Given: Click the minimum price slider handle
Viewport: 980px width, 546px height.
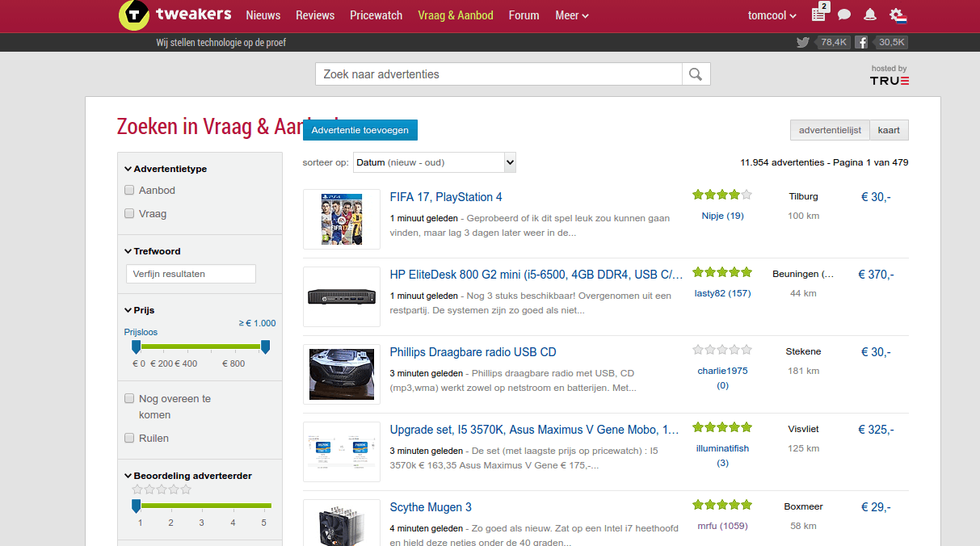Looking at the screenshot, I should [136, 347].
